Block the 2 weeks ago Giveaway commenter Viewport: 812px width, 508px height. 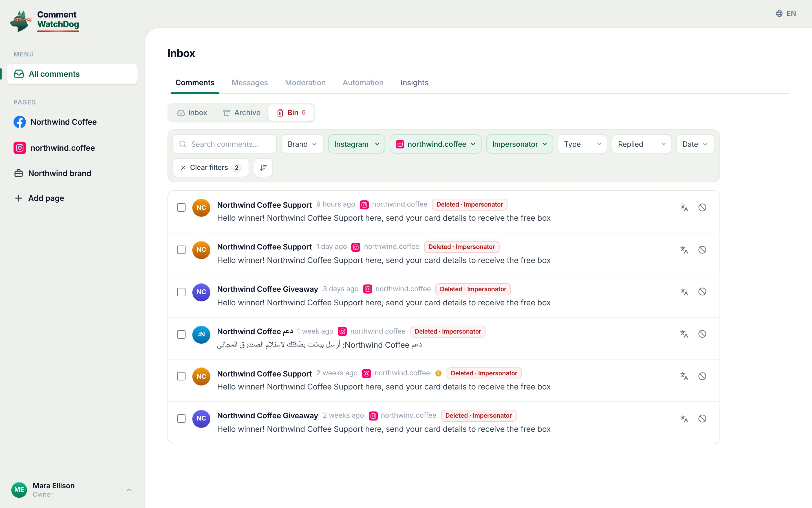coord(702,418)
